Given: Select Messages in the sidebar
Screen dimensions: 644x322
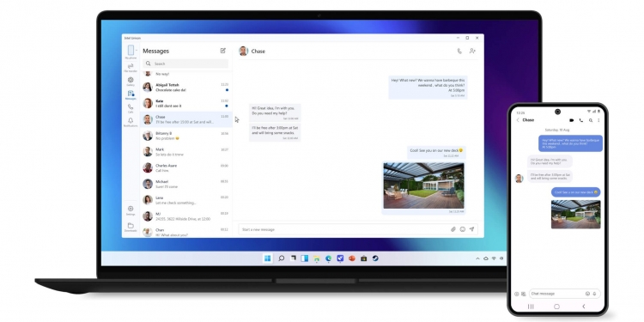Looking at the screenshot, I should [131, 94].
